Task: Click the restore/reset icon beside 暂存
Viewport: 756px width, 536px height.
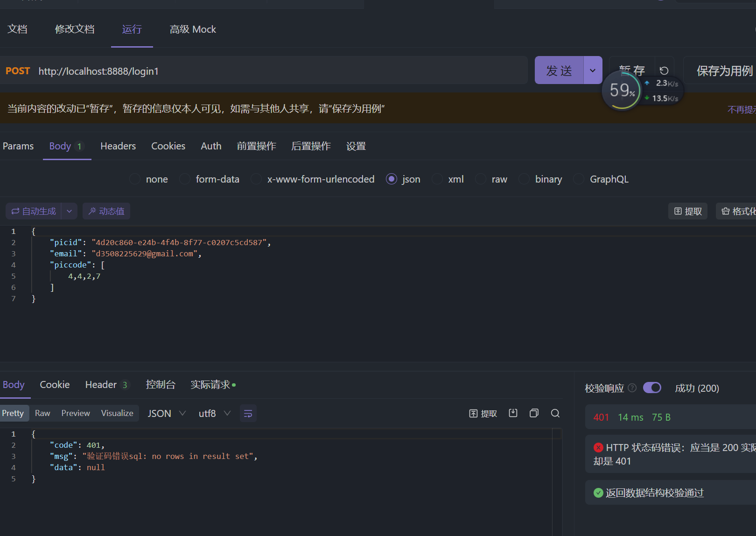Action: 664,71
